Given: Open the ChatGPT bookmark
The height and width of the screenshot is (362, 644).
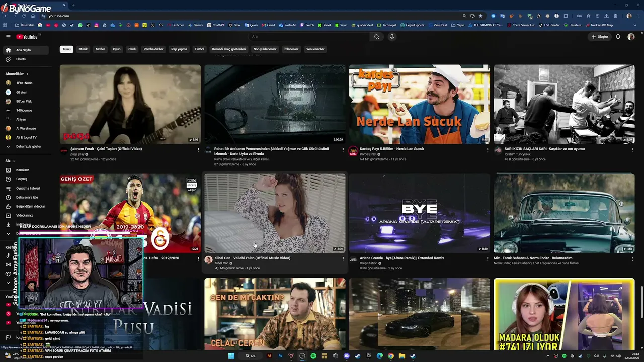Looking at the screenshot, I should 216,25.
